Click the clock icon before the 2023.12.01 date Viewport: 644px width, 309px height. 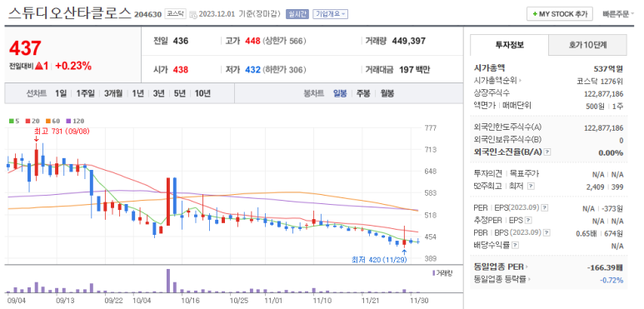pos(193,14)
